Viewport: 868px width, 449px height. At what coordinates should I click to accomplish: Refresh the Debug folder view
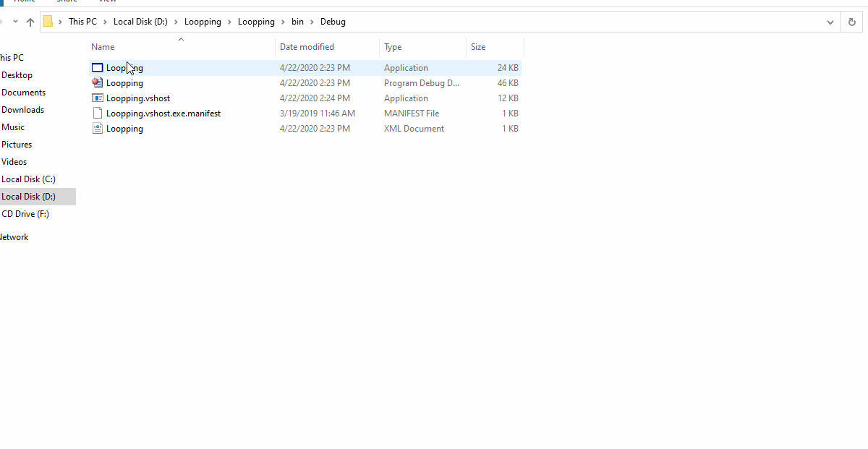(852, 22)
